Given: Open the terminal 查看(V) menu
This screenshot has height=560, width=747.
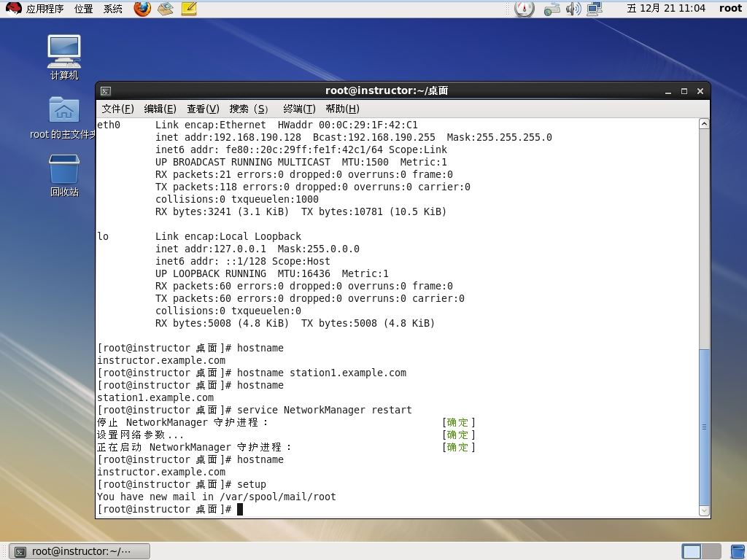Looking at the screenshot, I should pos(203,109).
